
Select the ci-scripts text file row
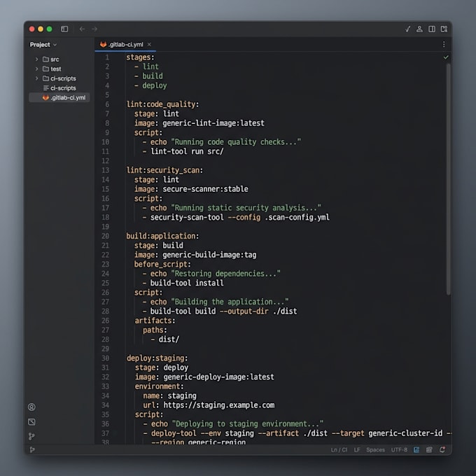59,88
